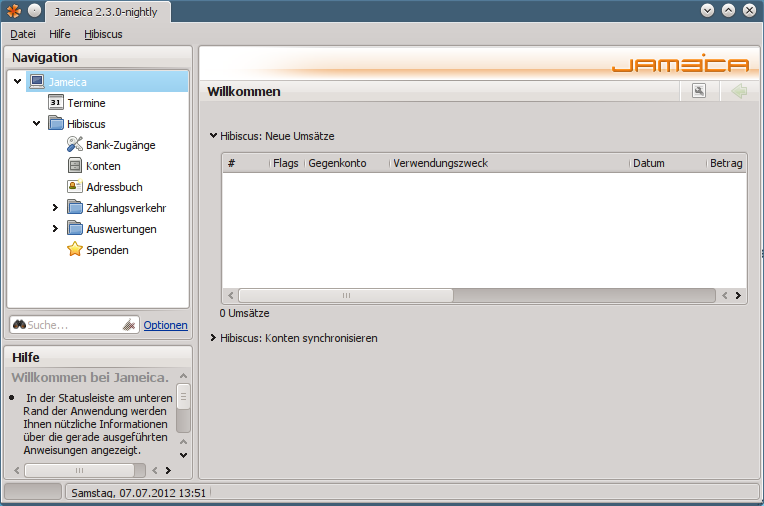Click the broom icon to clear search
The image size is (764, 506).
(129, 325)
